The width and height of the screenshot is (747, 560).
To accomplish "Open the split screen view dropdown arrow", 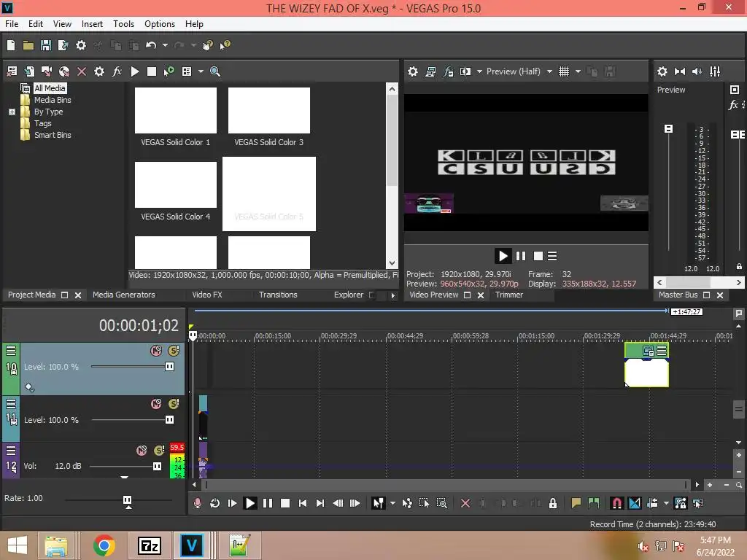I will click(x=479, y=71).
